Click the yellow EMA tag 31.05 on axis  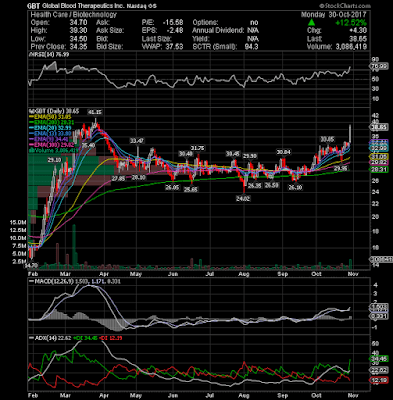379,157
